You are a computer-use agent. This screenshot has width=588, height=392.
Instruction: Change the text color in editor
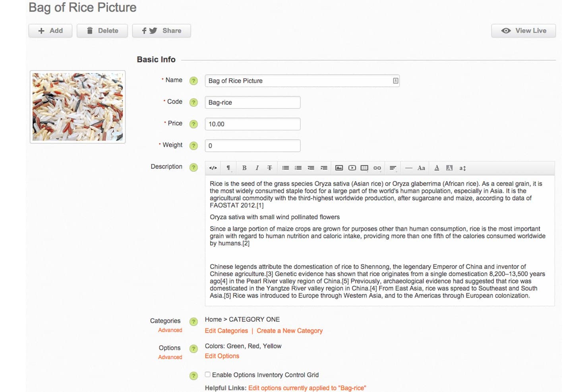437,168
